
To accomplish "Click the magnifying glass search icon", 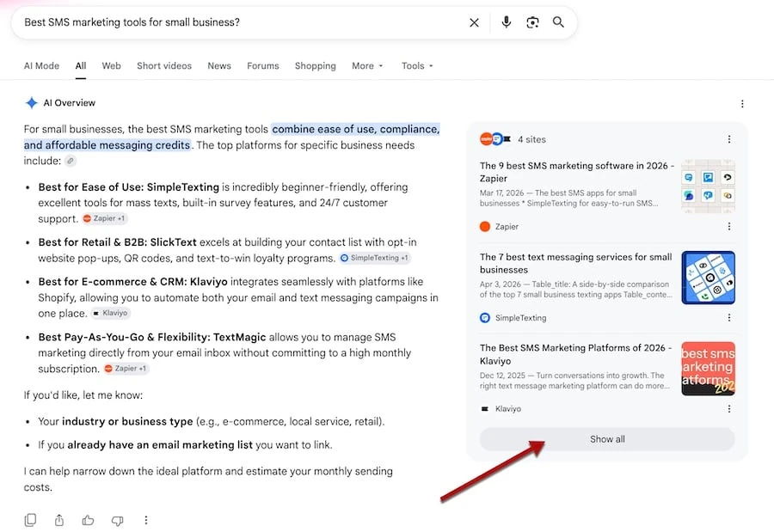I will point(558,22).
